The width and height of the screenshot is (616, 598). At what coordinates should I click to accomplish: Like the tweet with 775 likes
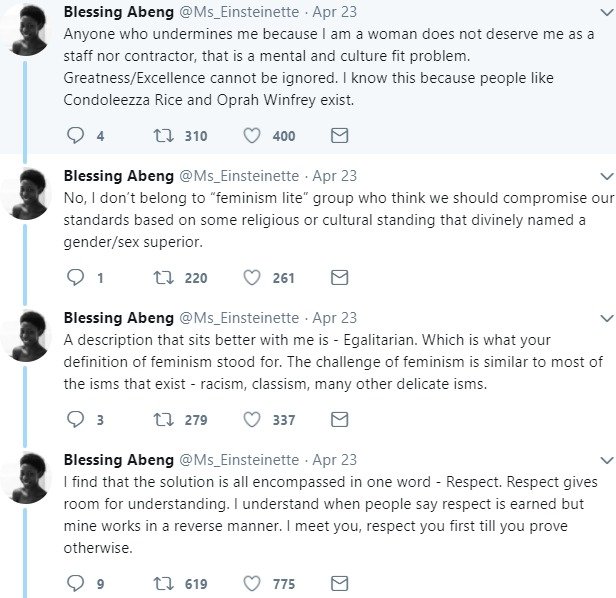[x=252, y=582]
